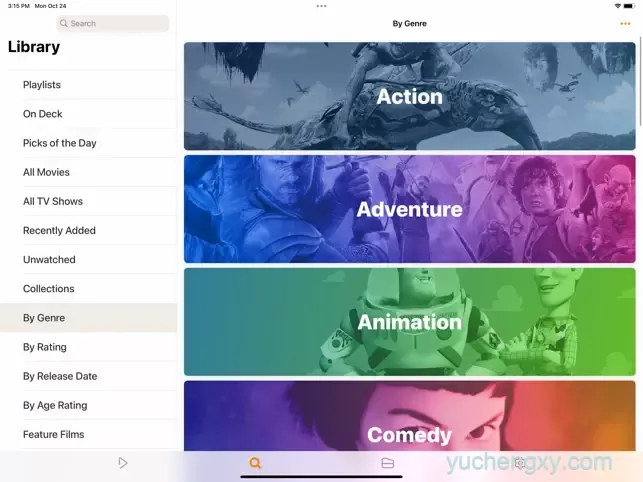Open the settings gear tab icon
Screen dimensions: 643x482
tap(520, 463)
